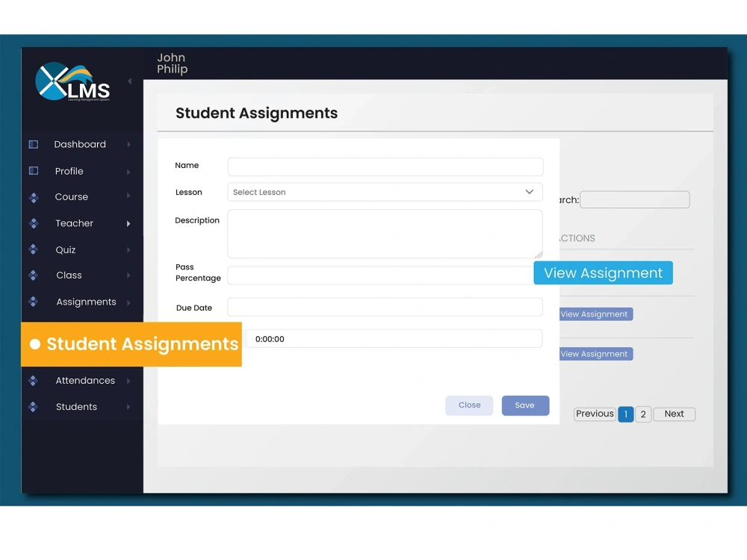Image resolution: width=747 pixels, height=560 pixels.
Task: Open the Select Lesson dropdown
Action: [x=385, y=192]
